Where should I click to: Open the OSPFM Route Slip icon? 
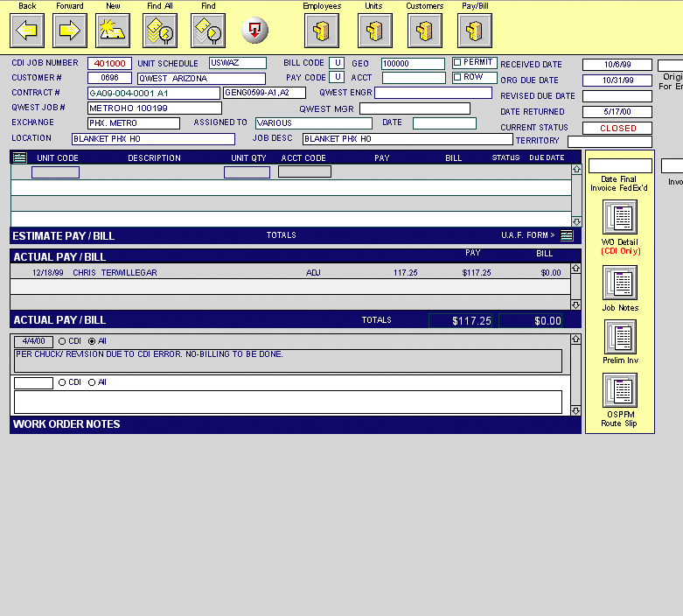click(620, 390)
